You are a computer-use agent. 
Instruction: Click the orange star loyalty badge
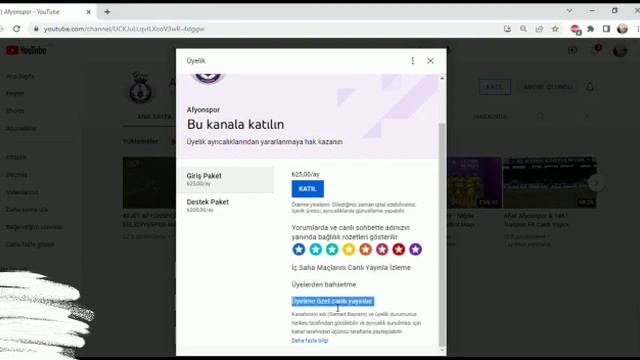(x=365, y=249)
